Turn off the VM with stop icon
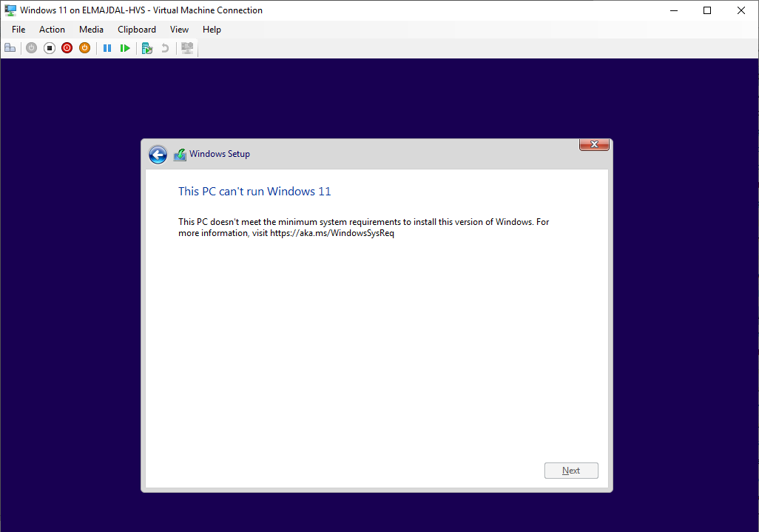The width and height of the screenshot is (759, 532). [x=50, y=48]
